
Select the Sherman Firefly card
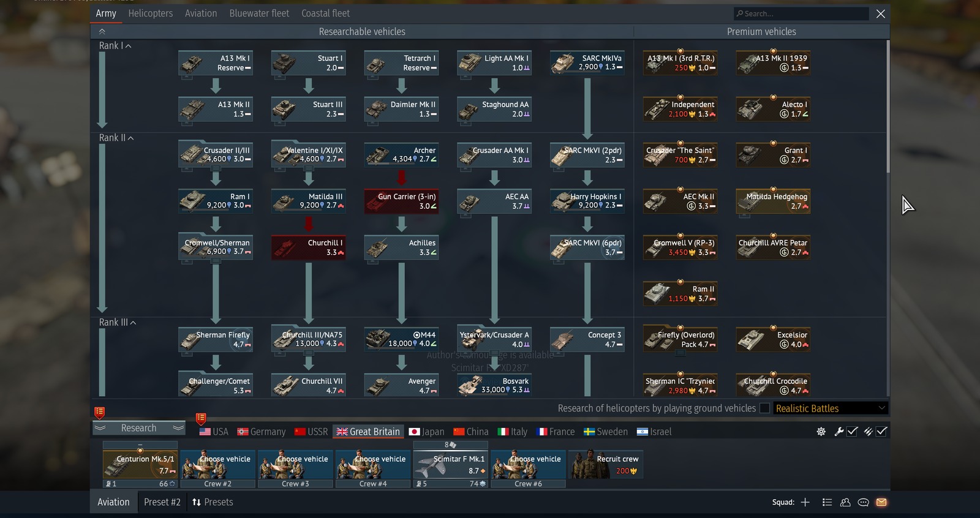[215, 340]
